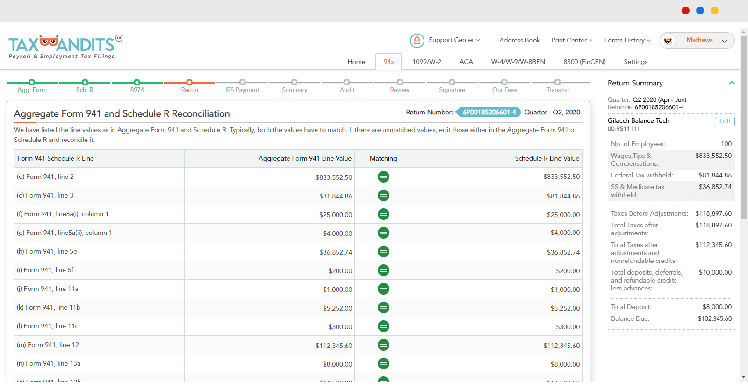Open the Settings tab
Image resolution: width=748 pixels, height=389 pixels.
pos(635,62)
